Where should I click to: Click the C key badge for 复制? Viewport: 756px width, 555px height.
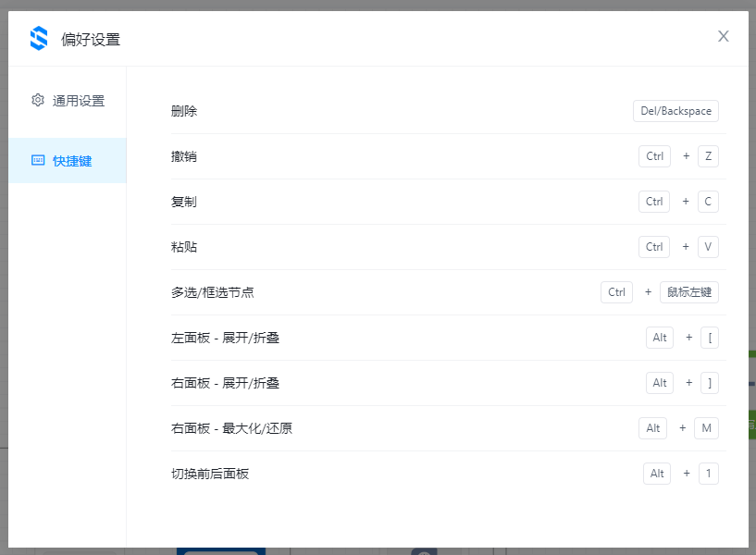[708, 202]
